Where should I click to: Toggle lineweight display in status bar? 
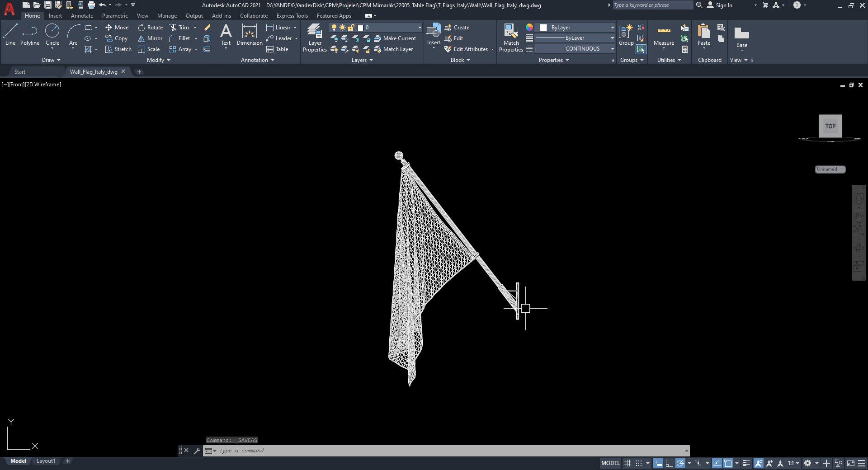click(x=746, y=463)
